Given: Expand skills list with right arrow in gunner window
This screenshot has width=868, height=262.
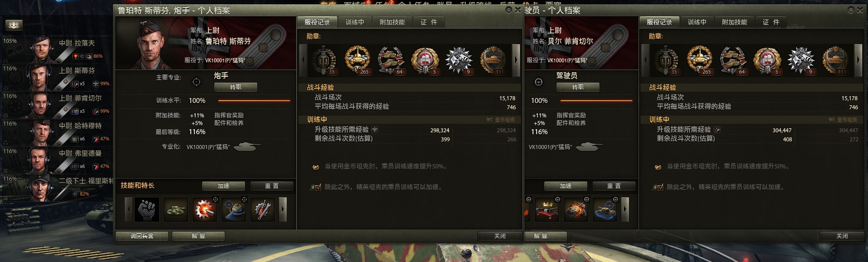Looking at the screenshot, I should [x=283, y=210].
